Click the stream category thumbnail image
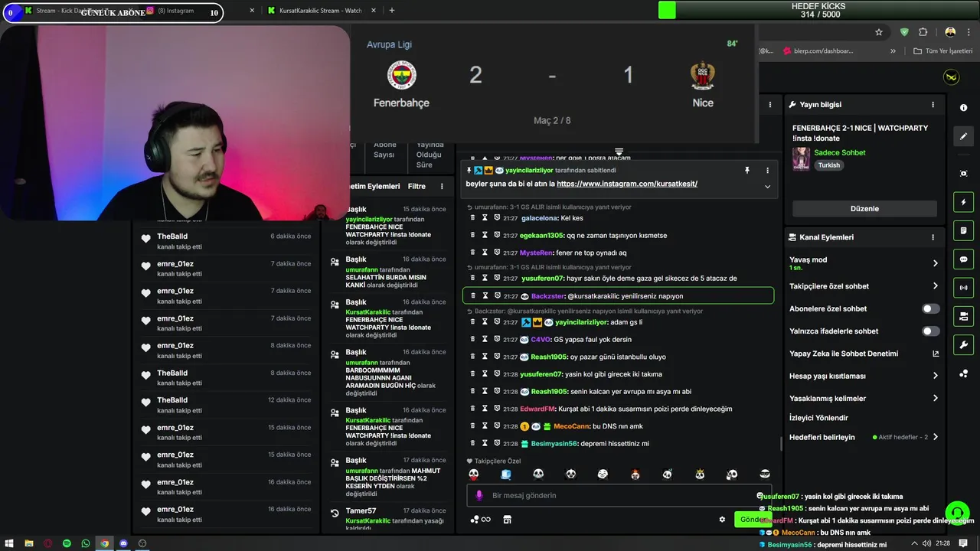 (801, 158)
